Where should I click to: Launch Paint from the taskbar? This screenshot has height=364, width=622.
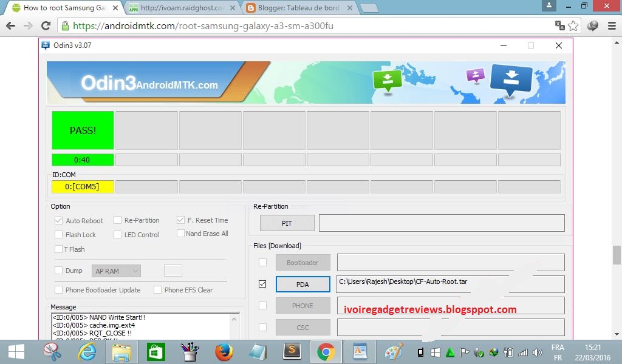tap(394, 352)
